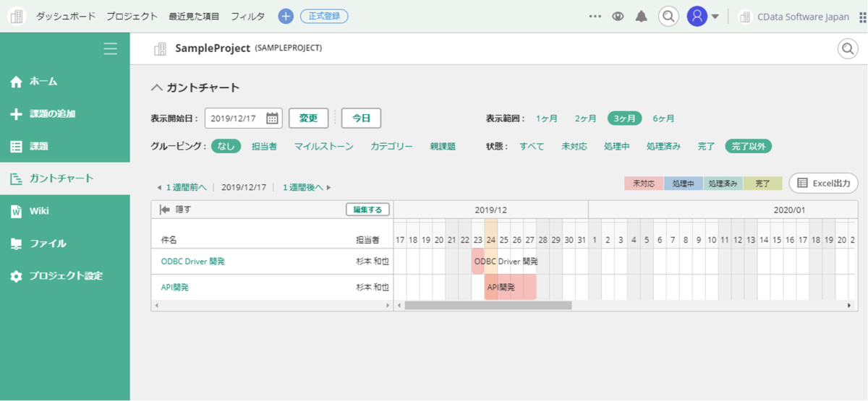Click the gear icon for プロジェクト設定

(16, 276)
